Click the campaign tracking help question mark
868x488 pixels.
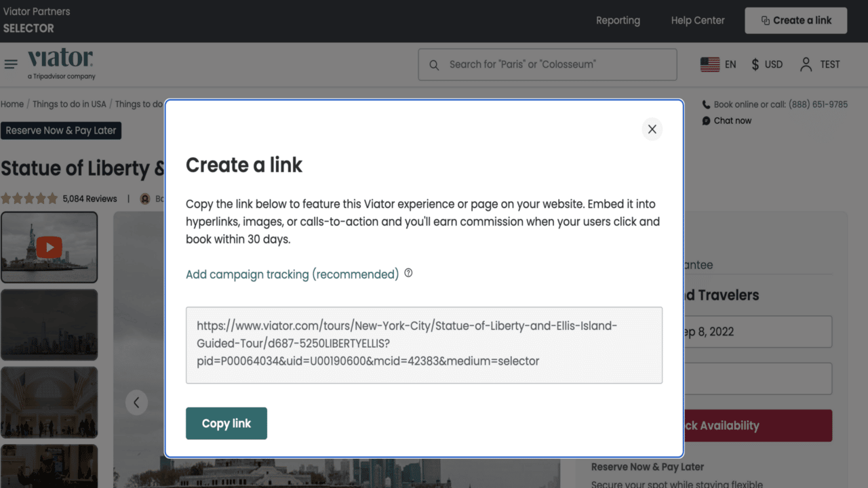(408, 272)
